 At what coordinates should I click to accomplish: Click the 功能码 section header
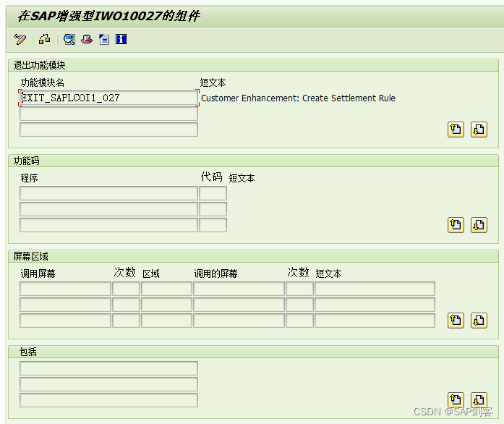[26, 161]
